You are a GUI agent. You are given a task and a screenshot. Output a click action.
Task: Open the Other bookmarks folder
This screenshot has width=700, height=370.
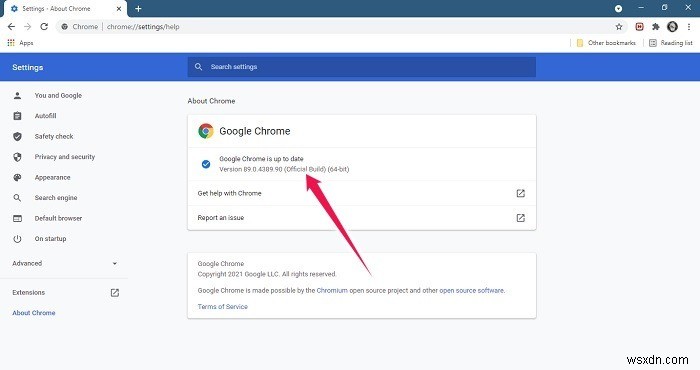606,43
